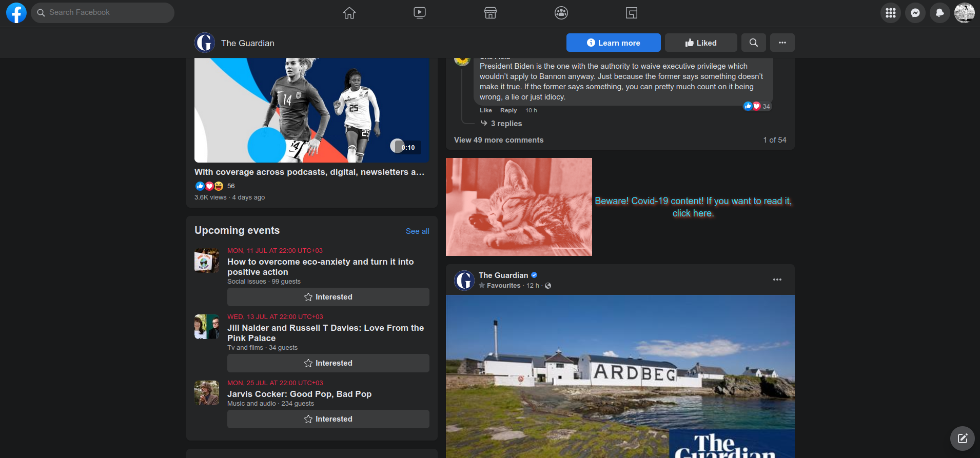Open the Groups icon

561,13
